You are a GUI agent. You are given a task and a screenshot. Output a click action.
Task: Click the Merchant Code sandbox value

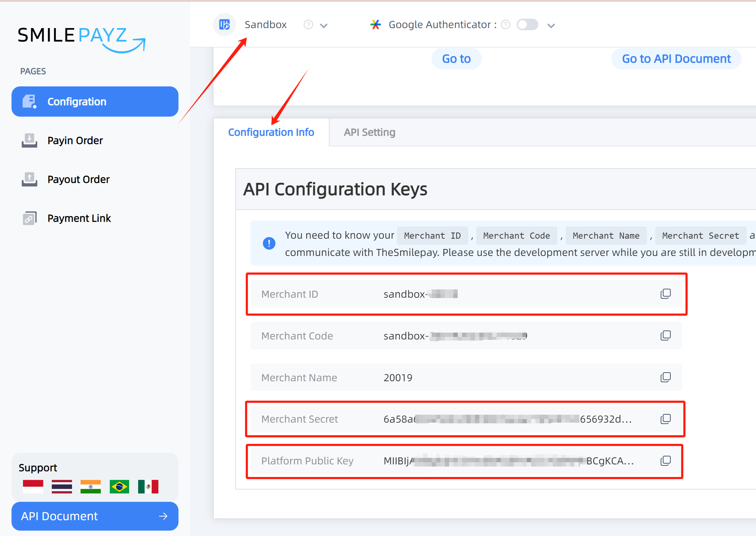455,336
